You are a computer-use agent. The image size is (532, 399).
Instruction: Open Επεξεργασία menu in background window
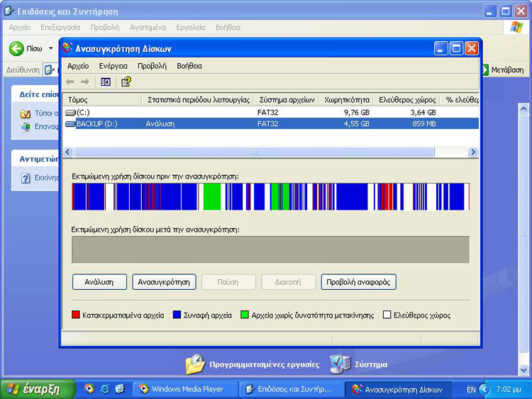click(x=60, y=28)
